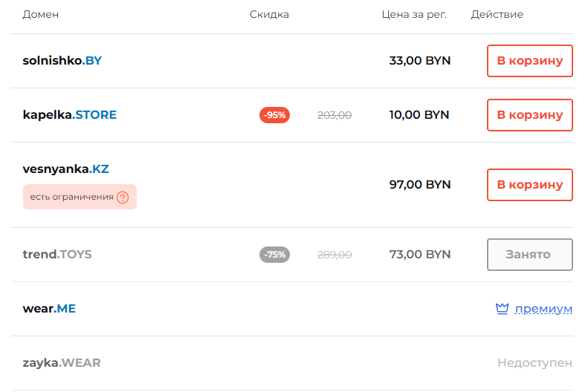Add vesnyanka.KZ to cart
This screenshot has width=588, height=392.
tap(529, 185)
